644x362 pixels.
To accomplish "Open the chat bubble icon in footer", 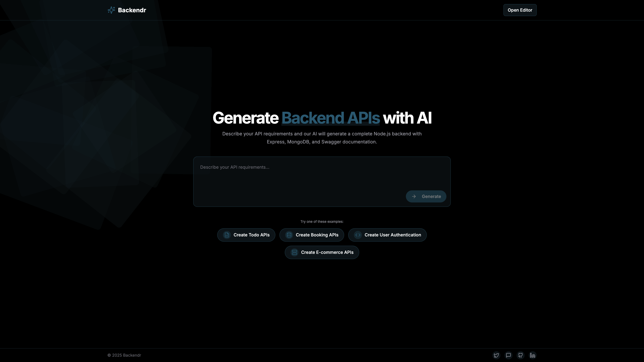I will point(508,355).
